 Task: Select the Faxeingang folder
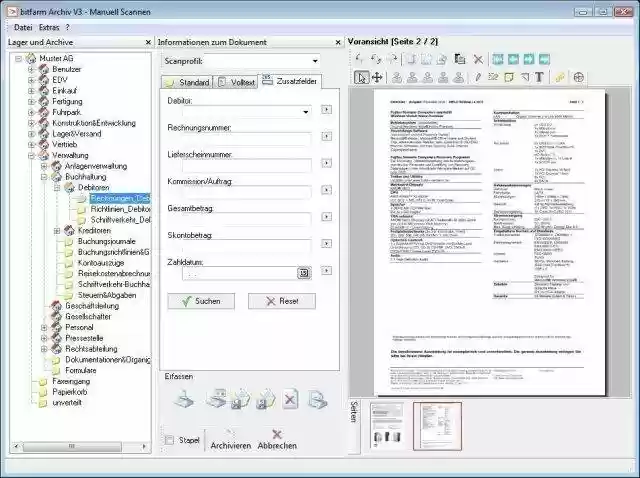tap(71, 381)
